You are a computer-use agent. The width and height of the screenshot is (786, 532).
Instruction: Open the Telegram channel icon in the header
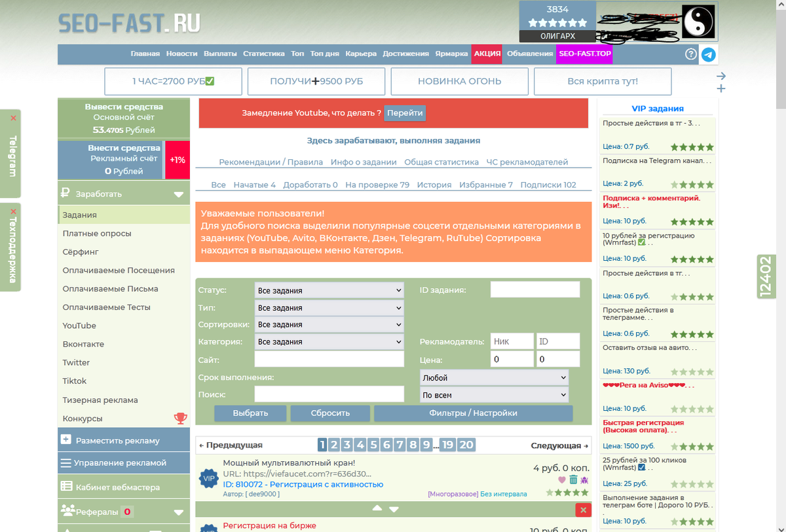tap(708, 54)
